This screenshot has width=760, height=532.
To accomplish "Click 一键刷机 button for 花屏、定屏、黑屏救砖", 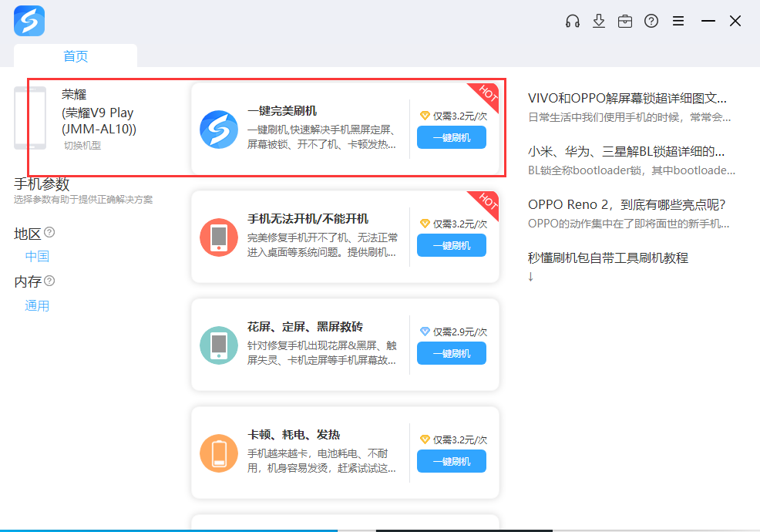I will click(451, 354).
